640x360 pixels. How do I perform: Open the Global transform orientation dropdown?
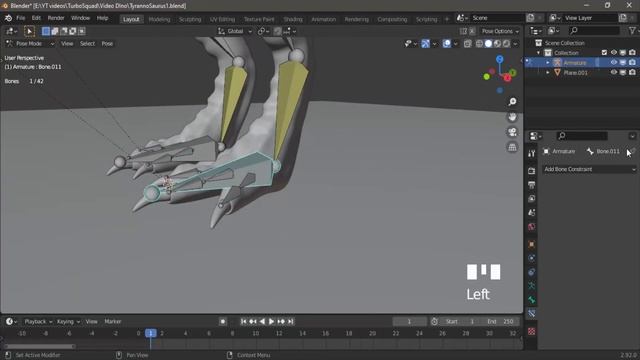(235, 31)
